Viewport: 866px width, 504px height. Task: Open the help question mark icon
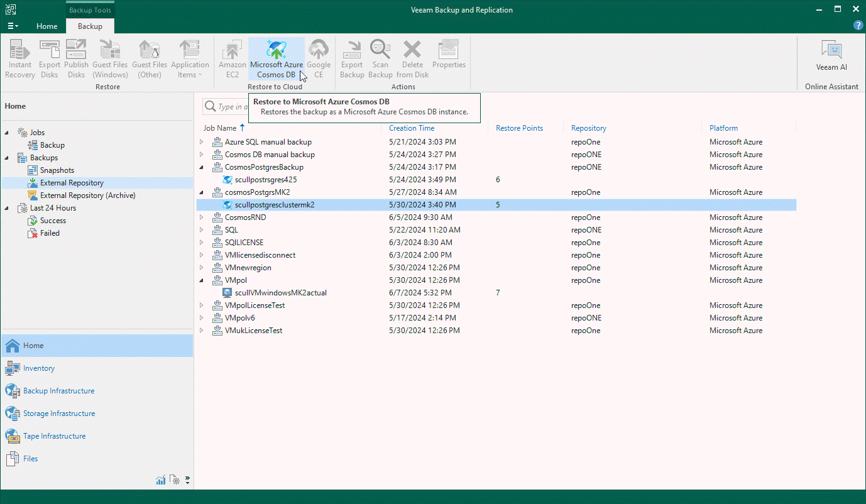858,26
